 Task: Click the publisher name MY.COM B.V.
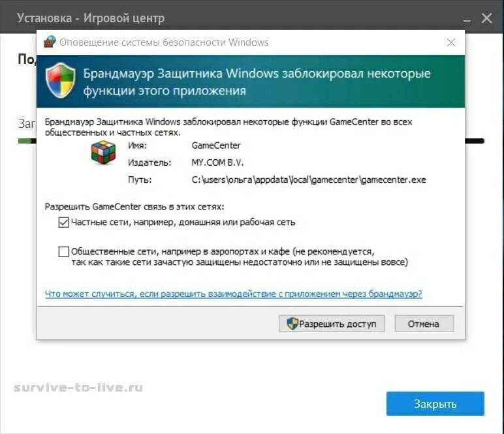pos(217,163)
